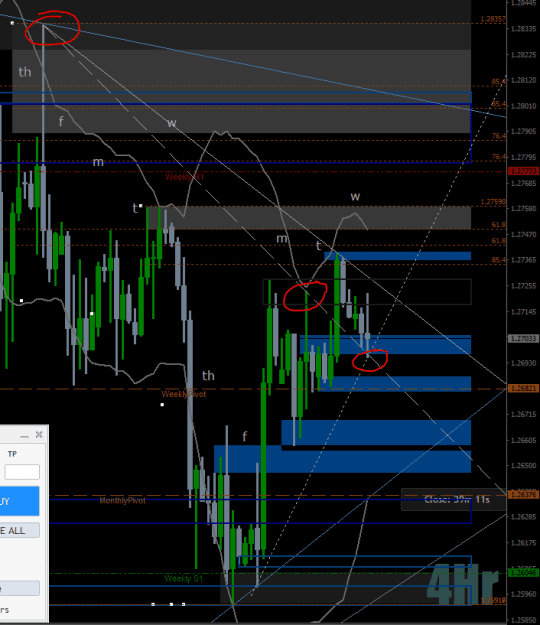Click the 1.25918 level label
The image size is (540, 625).
click(493, 600)
